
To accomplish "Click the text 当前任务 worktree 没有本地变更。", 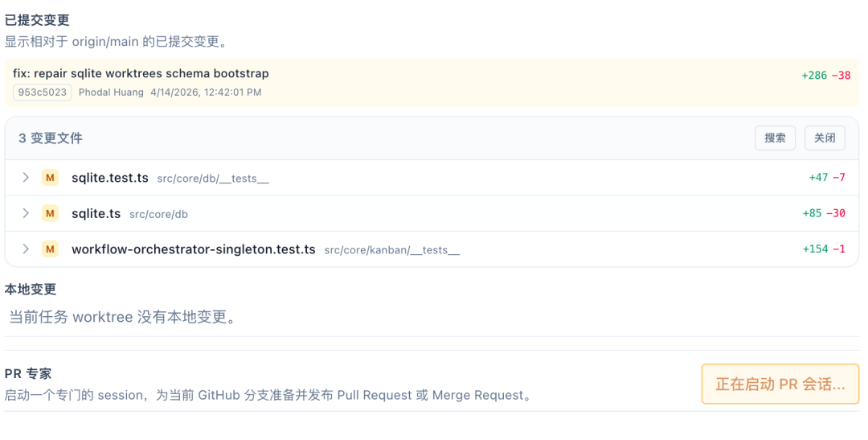I will (x=122, y=317).
